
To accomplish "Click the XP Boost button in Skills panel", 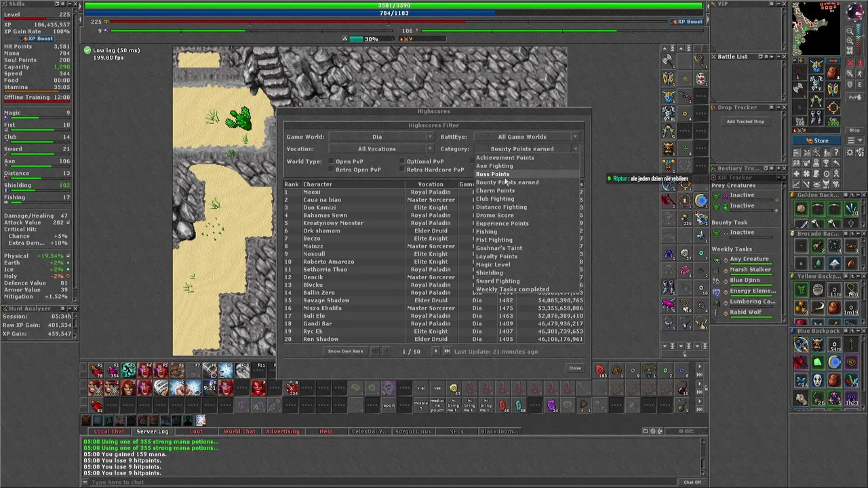I will [38, 39].
